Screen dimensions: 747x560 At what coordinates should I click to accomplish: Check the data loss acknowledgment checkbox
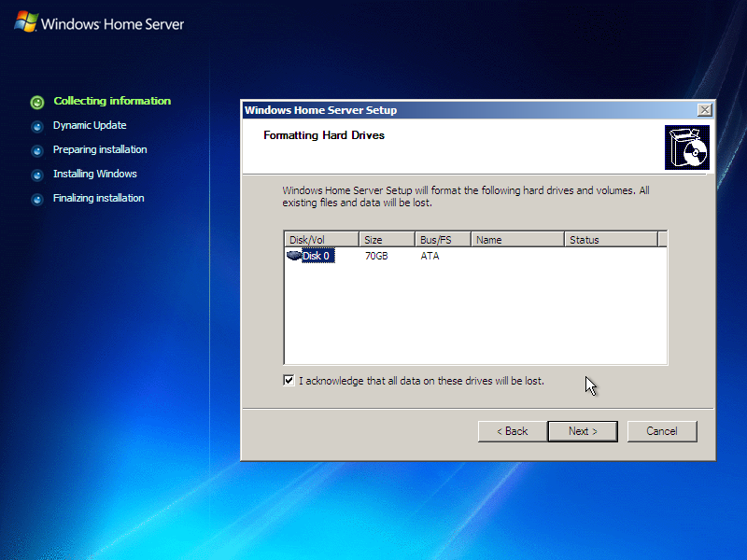289,380
